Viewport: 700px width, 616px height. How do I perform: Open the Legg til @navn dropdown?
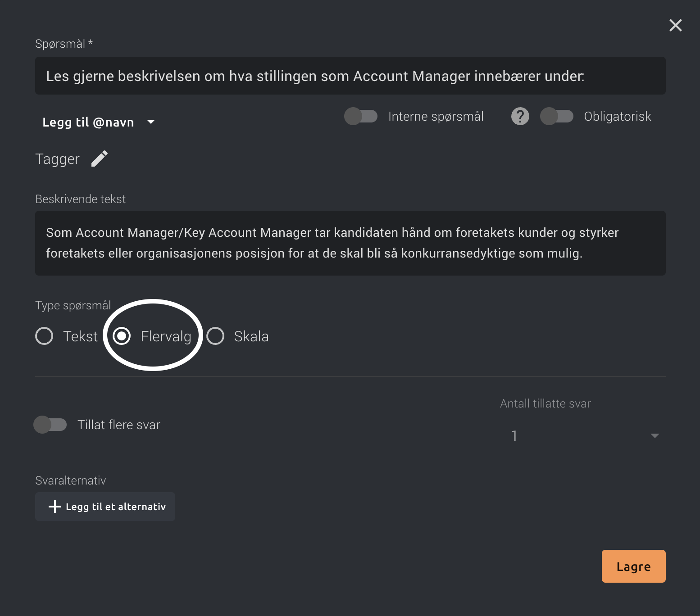click(x=98, y=122)
